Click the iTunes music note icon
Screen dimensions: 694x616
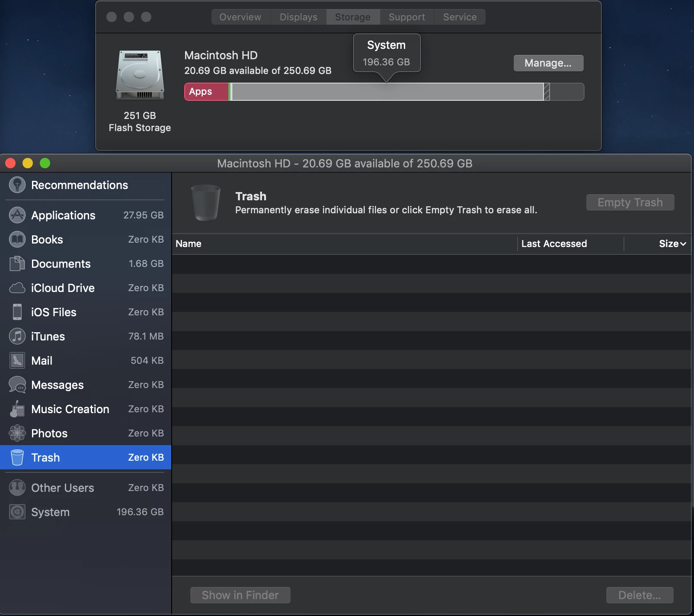(17, 336)
